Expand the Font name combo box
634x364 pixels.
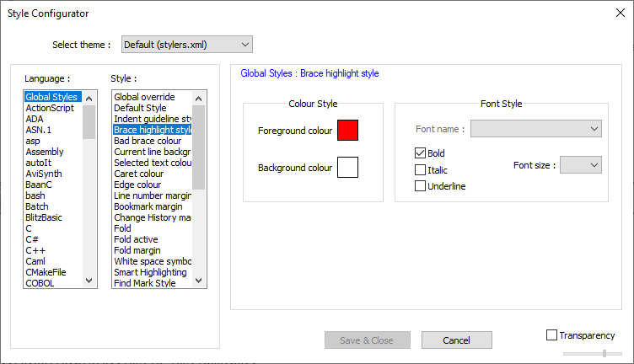[535, 129]
